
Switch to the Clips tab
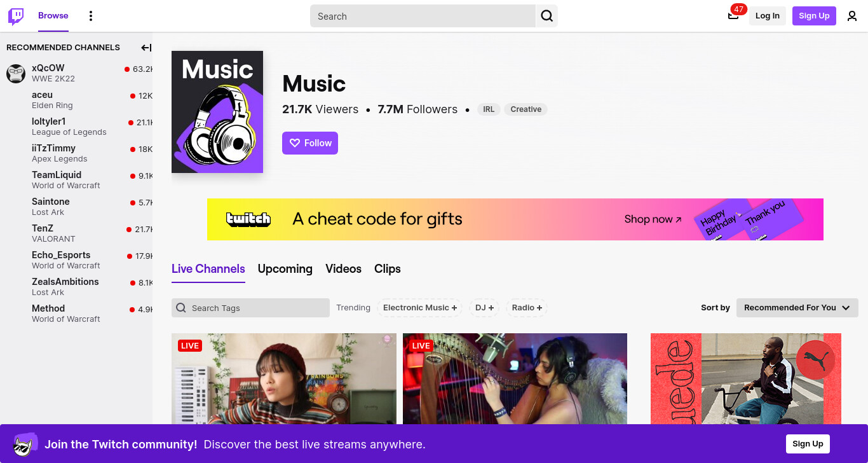point(388,269)
